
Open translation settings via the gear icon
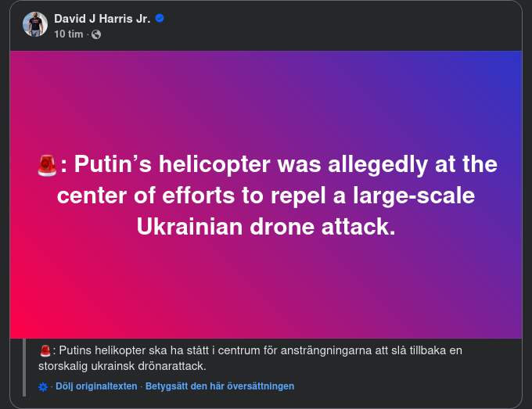pos(43,386)
